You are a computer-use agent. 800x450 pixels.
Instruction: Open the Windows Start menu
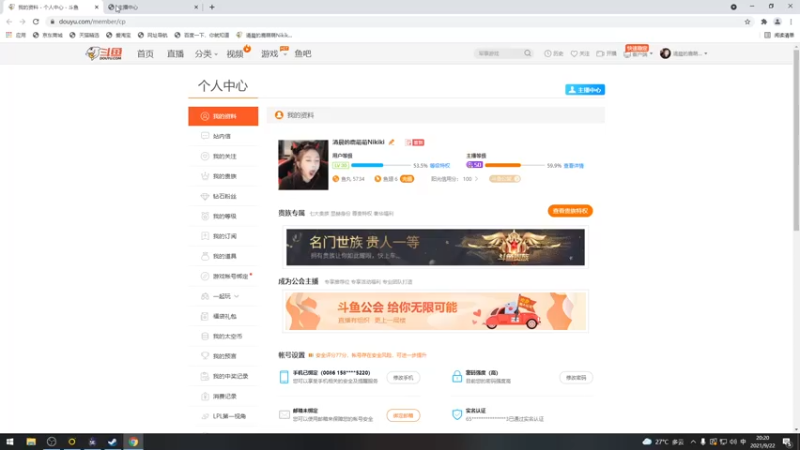click(10, 442)
